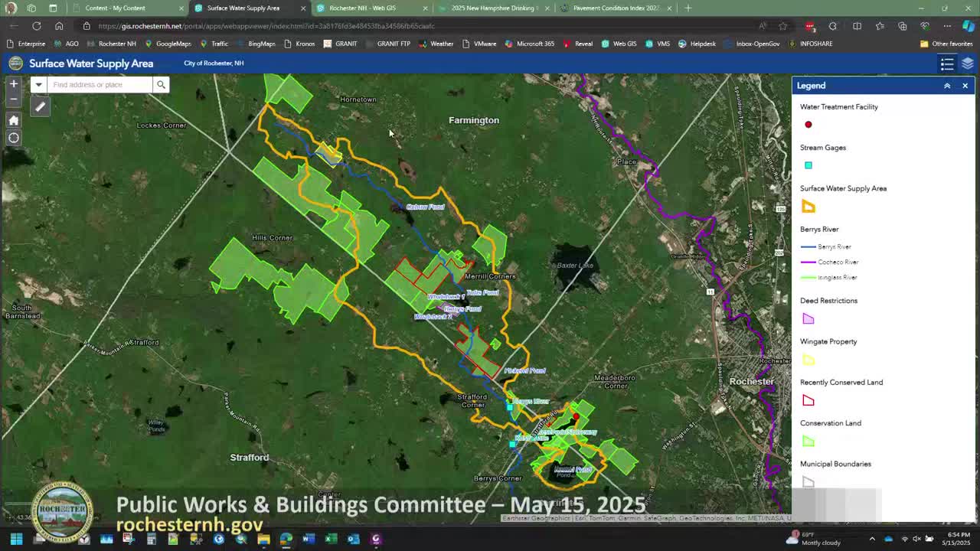Screen dimensions: 980x551
Task: Open the INFOSHARE bookmark
Action: (809, 44)
